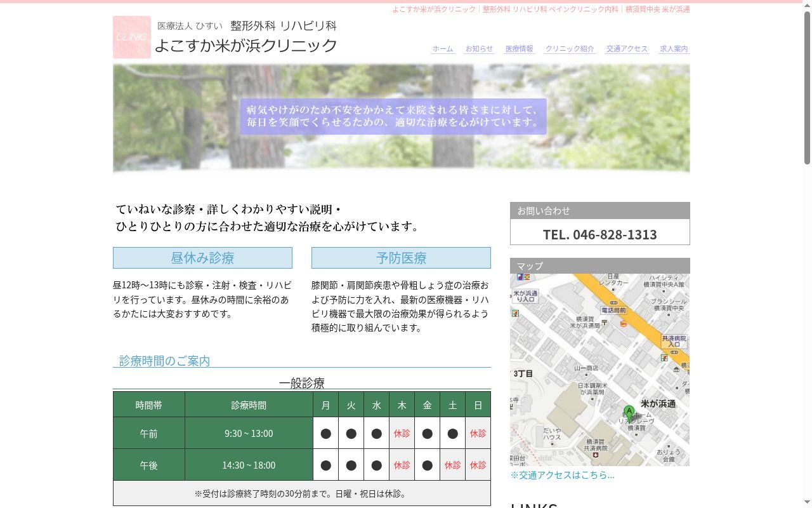This screenshot has width=812, height=508.
Task: Click the ※受付は診療終了時刻の30分前まで note
Action: coord(302,493)
